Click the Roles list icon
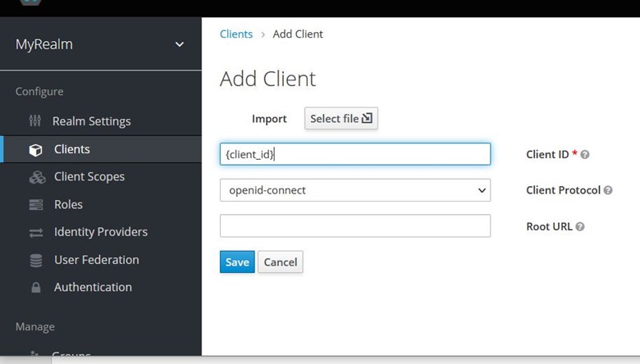Viewport: 640px width, 364px height. (35, 205)
